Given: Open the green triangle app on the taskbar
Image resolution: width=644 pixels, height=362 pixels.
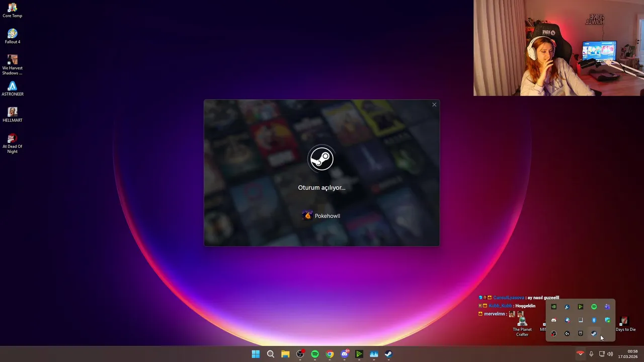Looking at the screenshot, I should tap(359, 354).
